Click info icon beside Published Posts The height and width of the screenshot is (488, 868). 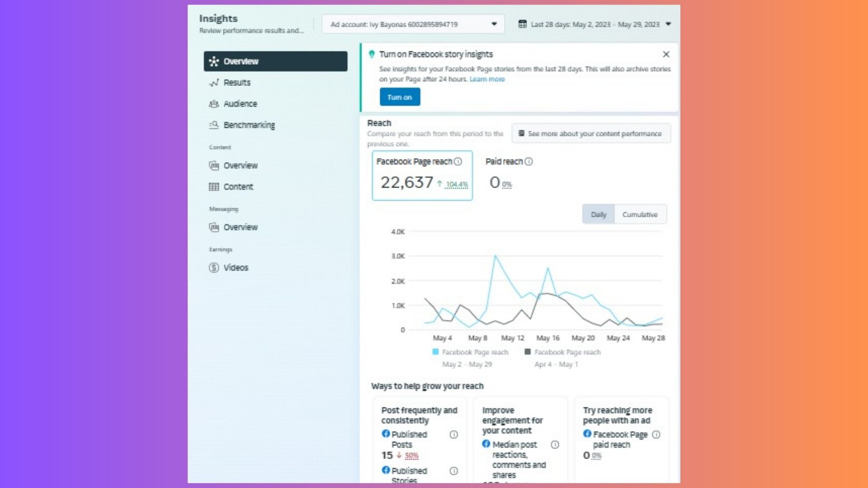453,435
